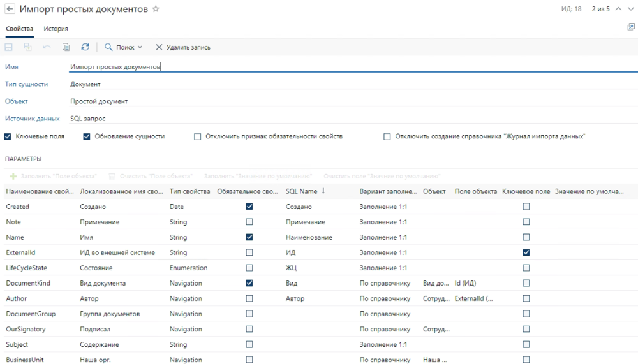Toggle the Обновление сущности checkbox
Screen dimensions: 638x364
(x=87, y=136)
